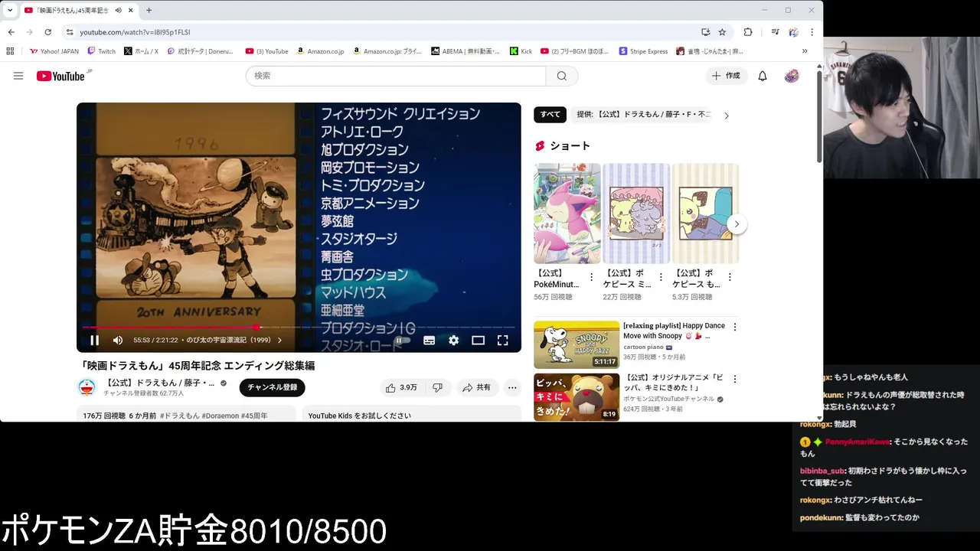Show next shorts with carousel arrow

[x=736, y=224]
